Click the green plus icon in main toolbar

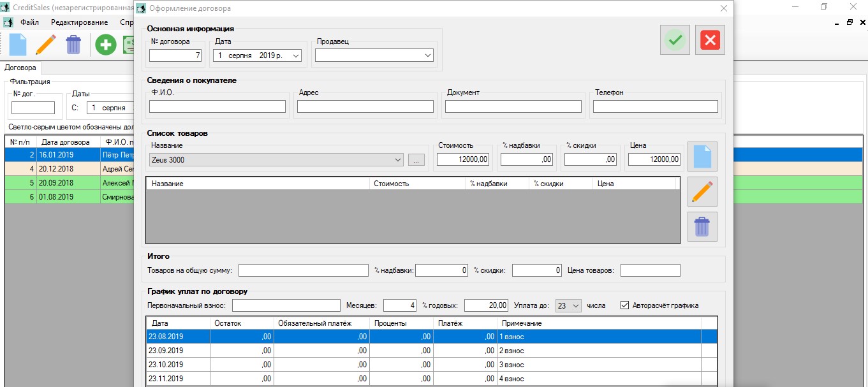[x=105, y=45]
